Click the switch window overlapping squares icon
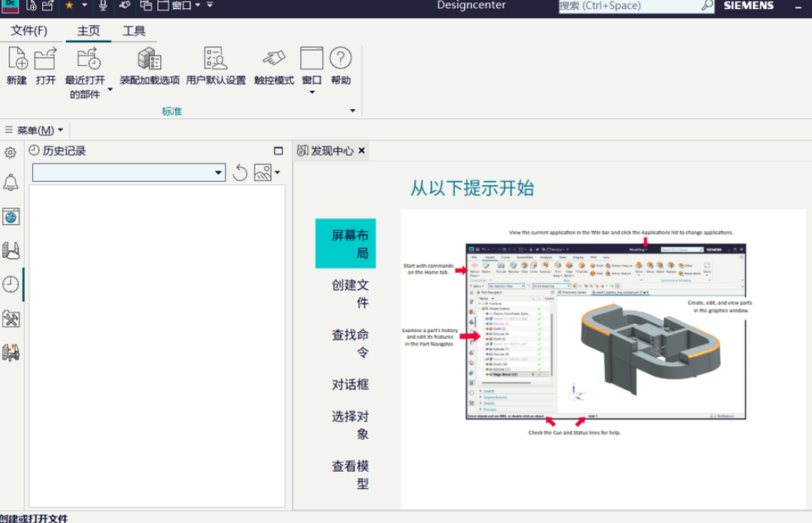 point(147,5)
